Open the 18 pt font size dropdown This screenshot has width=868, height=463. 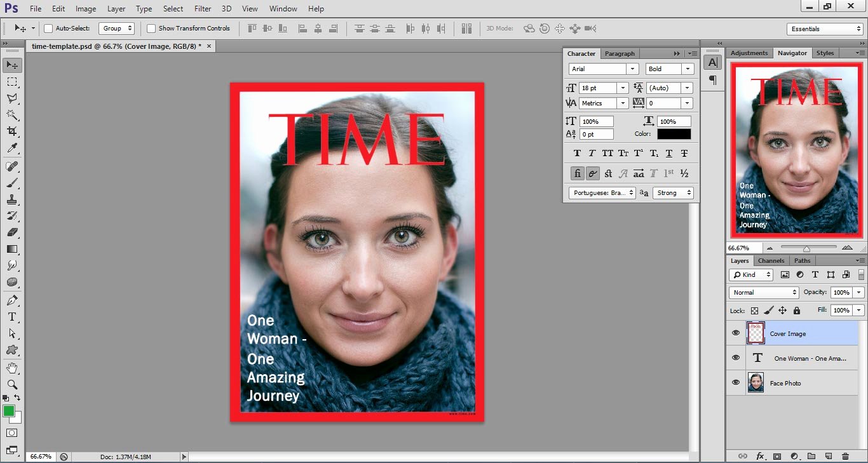point(623,88)
